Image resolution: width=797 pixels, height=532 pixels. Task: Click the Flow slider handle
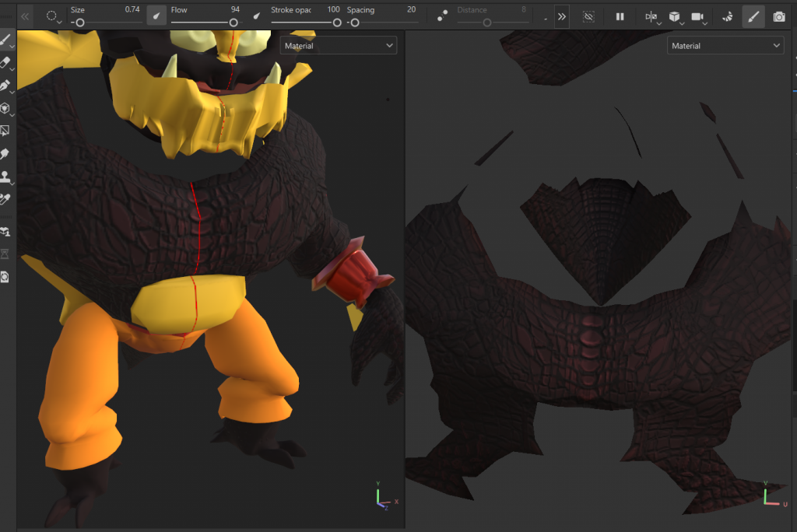click(x=233, y=23)
